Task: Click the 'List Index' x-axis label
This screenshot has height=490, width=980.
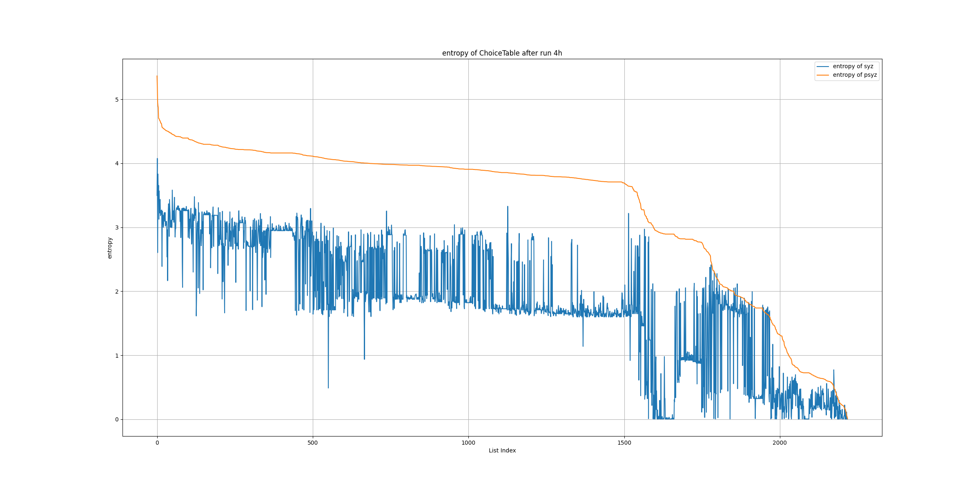Action: tap(502, 450)
